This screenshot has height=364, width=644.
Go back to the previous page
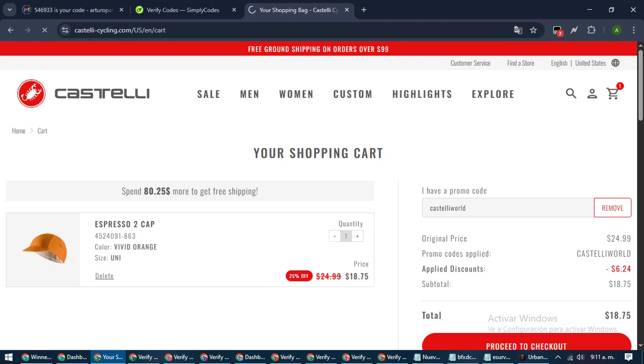[x=11, y=30]
